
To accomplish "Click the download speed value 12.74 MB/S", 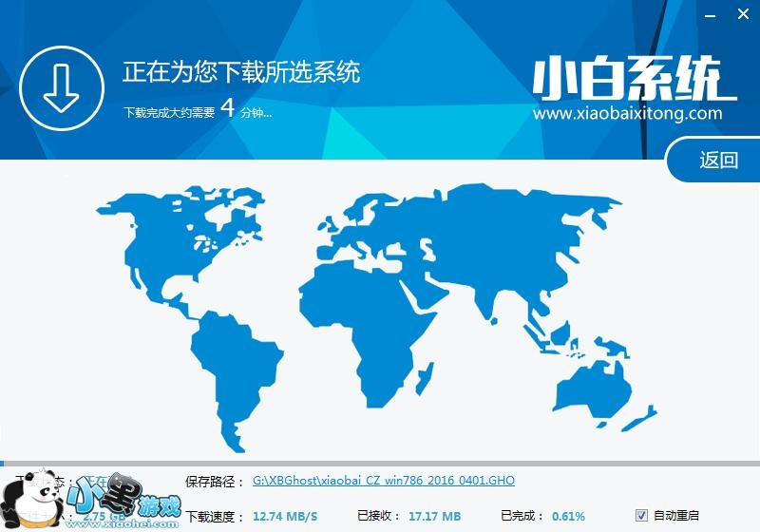I will click(285, 517).
